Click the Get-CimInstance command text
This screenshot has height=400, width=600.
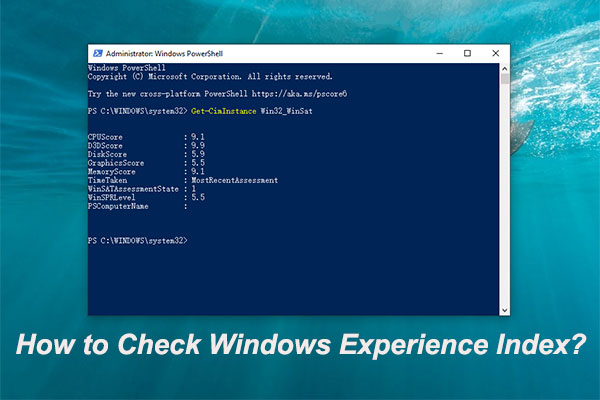(x=223, y=111)
